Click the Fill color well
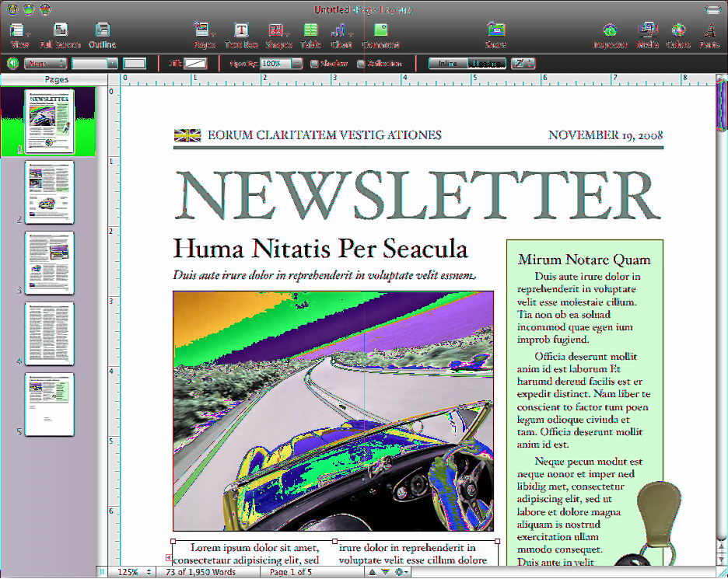The height and width of the screenshot is (579, 728). coord(195,64)
